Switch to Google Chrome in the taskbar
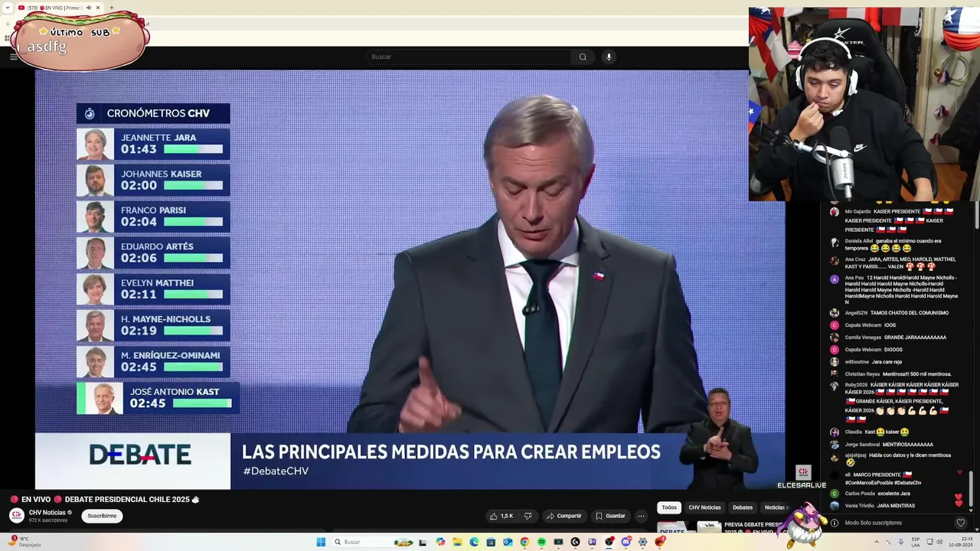 point(524,542)
